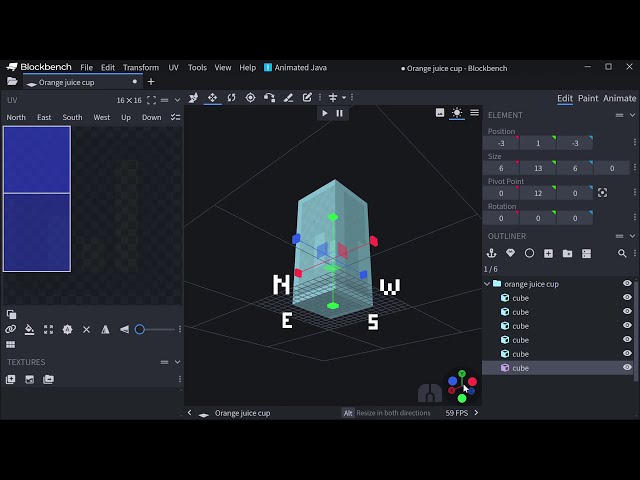This screenshot has width=640, height=480.
Task: Click the UV rotation slider handle
Action: click(140, 329)
